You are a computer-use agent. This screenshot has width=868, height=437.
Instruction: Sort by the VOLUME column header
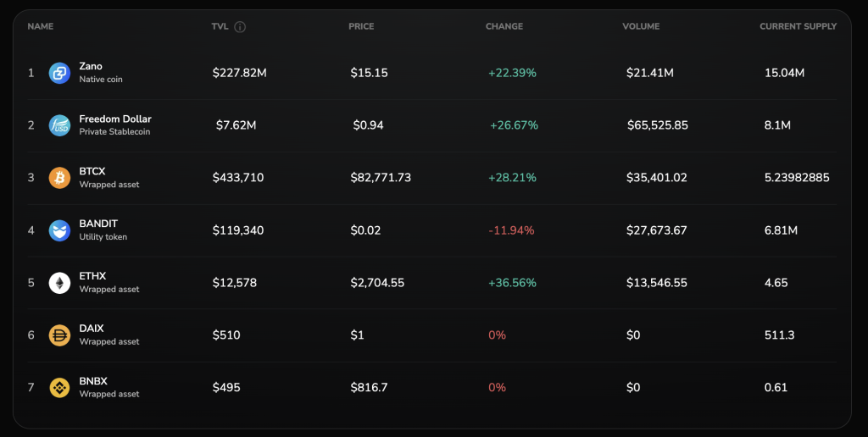pos(642,26)
